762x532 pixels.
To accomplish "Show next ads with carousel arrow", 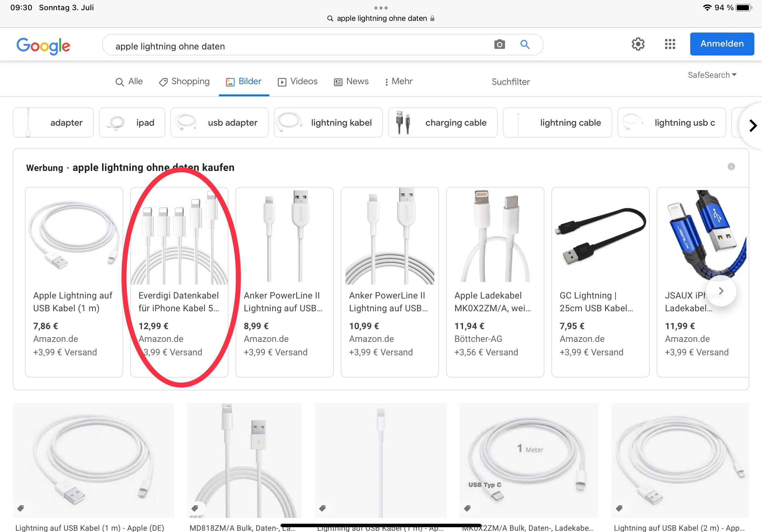I will (x=721, y=291).
